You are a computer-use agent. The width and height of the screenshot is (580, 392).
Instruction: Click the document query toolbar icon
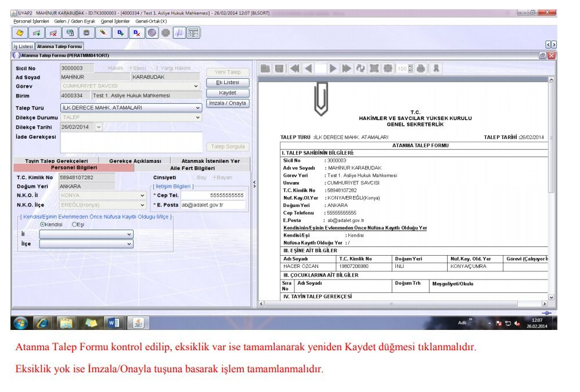click(70, 33)
